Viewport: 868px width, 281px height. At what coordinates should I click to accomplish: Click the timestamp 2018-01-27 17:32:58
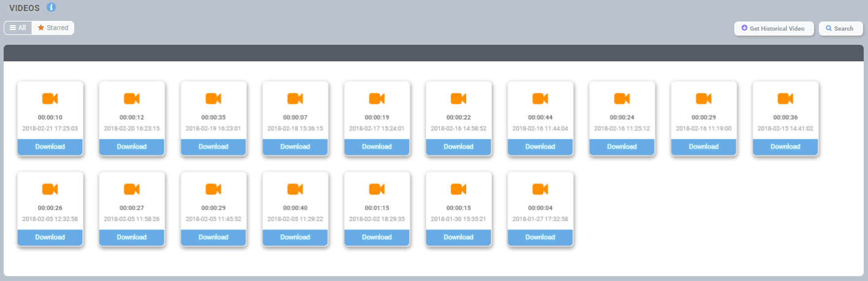540,219
